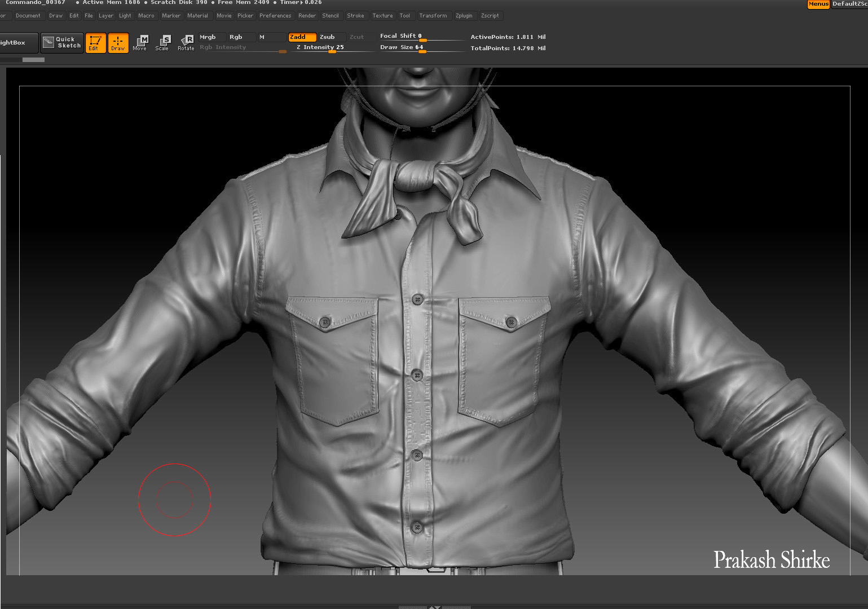The width and height of the screenshot is (868, 609).
Task: Select the Rotate tool
Action: 186,43
